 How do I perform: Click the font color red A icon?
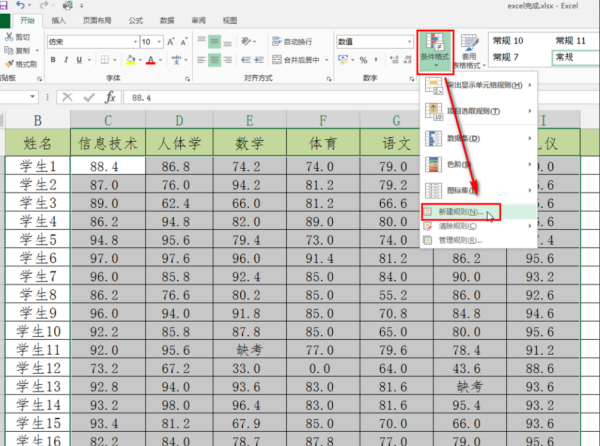151,60
